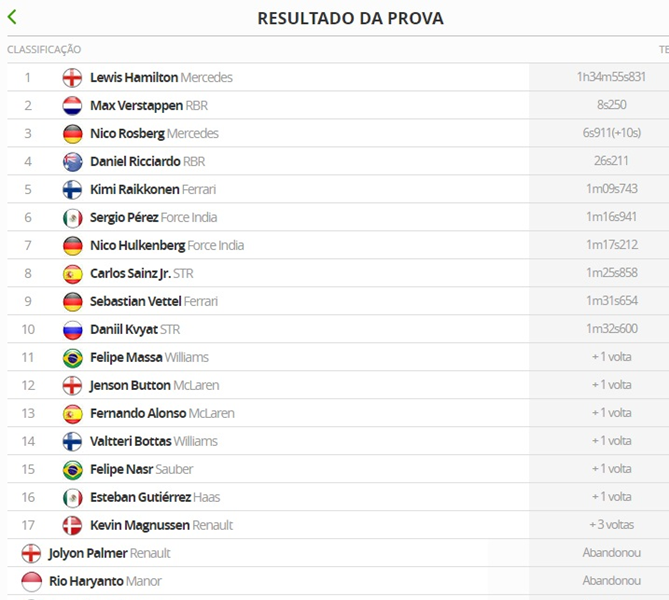Click the Resultado da Prova heading
669x600 pixels.
350,18
